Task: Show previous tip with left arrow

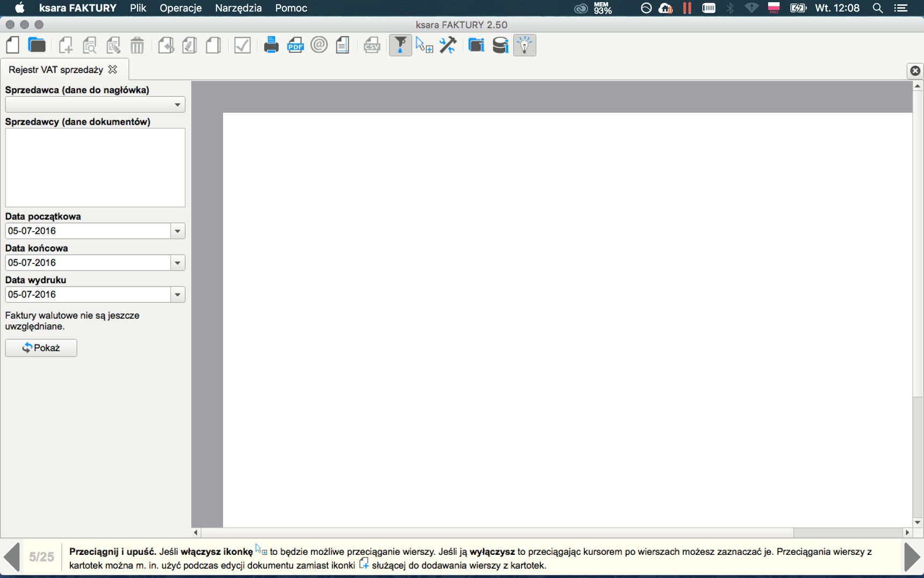Action: 11,557
